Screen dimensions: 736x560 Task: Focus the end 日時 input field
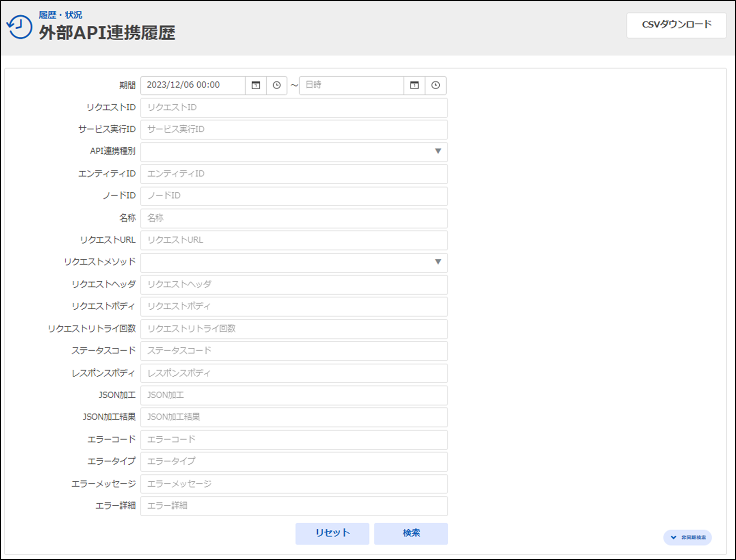(351, 85)
